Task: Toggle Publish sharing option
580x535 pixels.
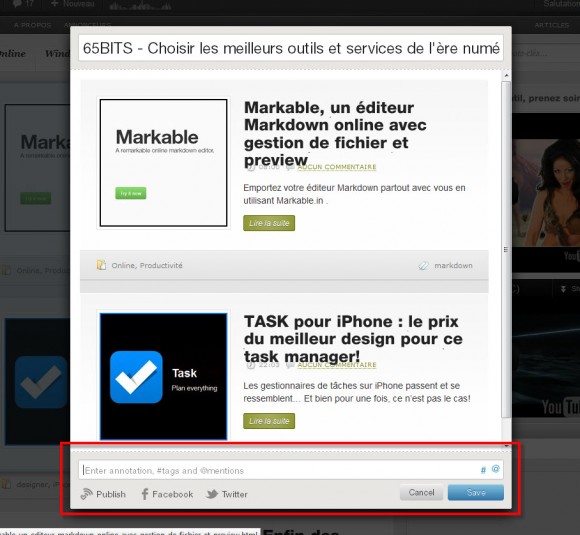Action: point(103,494)
